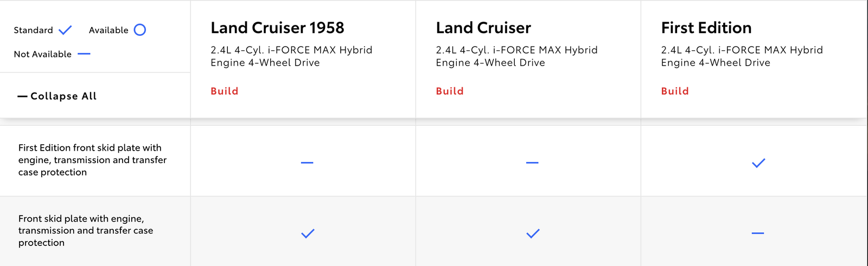
Task: Build the First Edition trim
Action: coord(675,91)
